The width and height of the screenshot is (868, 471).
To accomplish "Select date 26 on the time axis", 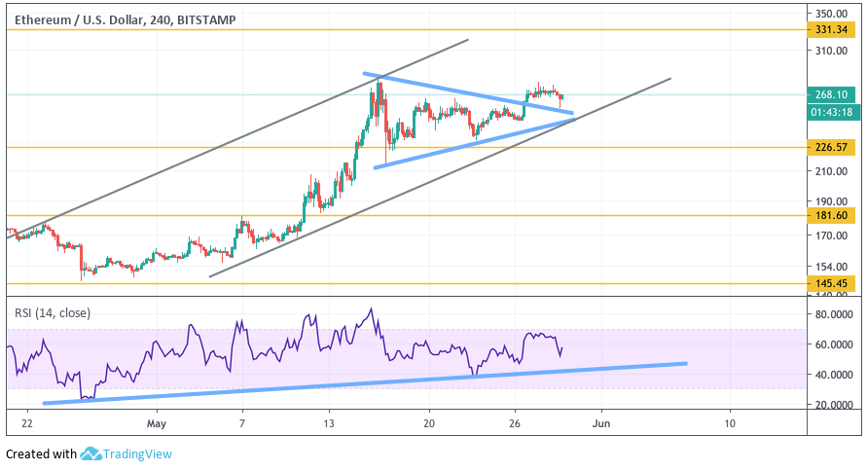I will coord(515,424).
